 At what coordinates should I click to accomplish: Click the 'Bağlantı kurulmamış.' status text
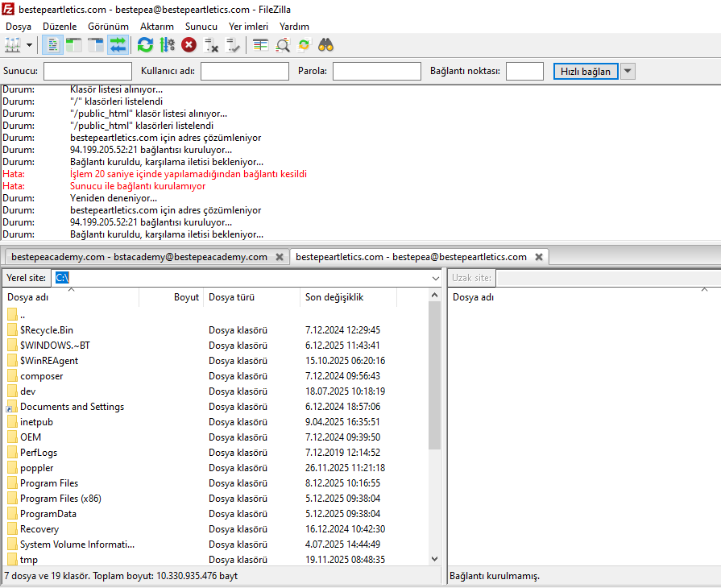tap(495, 576)
